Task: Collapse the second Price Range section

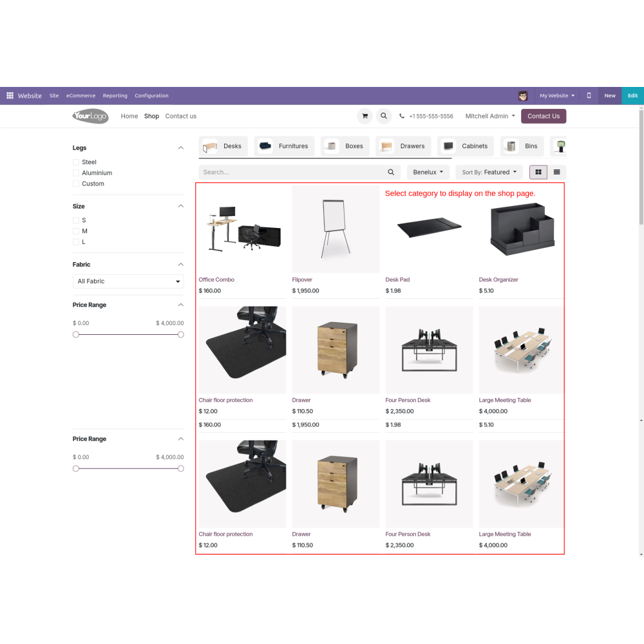Action: click(x=181, y=439)
